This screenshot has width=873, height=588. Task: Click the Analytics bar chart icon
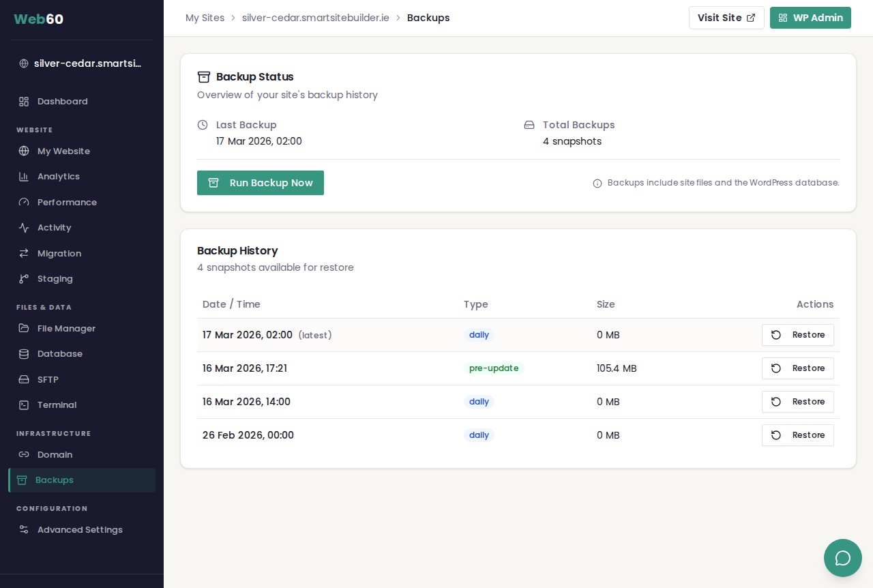coord(24,177)
